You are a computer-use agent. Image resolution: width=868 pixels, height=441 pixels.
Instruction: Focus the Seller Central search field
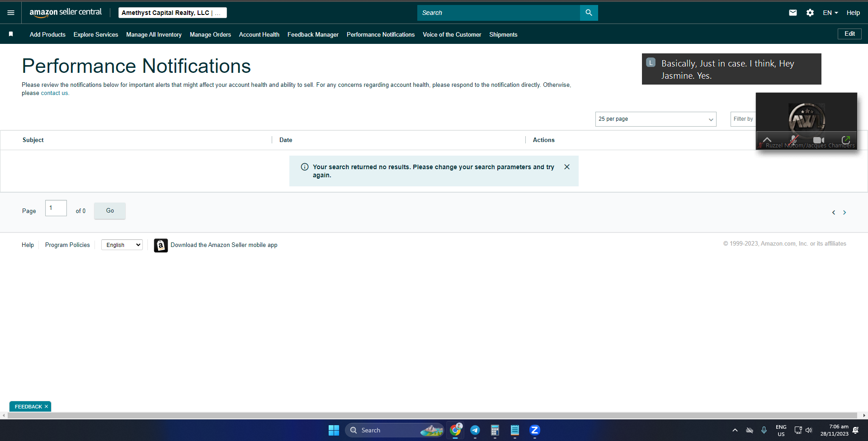[498, 13]
